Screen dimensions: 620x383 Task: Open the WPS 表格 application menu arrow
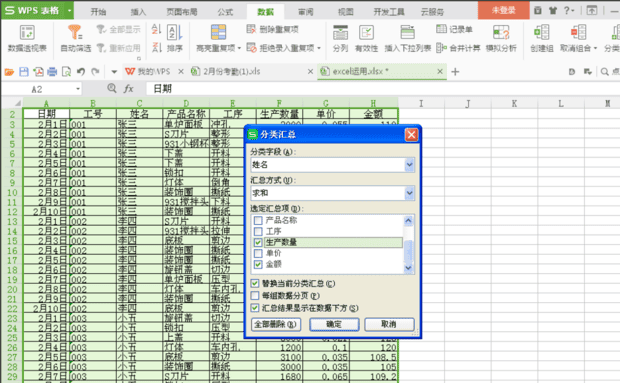click(69, 11)
